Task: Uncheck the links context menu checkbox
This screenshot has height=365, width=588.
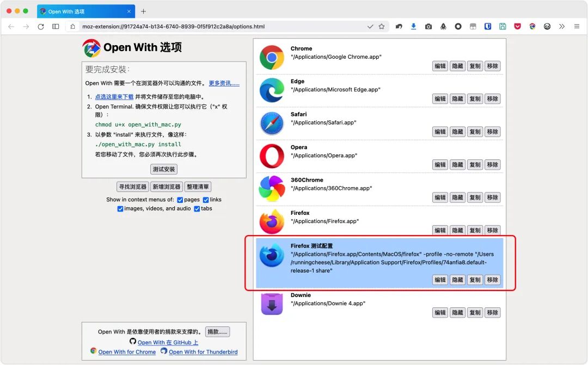Action: [x=206, y=200]
